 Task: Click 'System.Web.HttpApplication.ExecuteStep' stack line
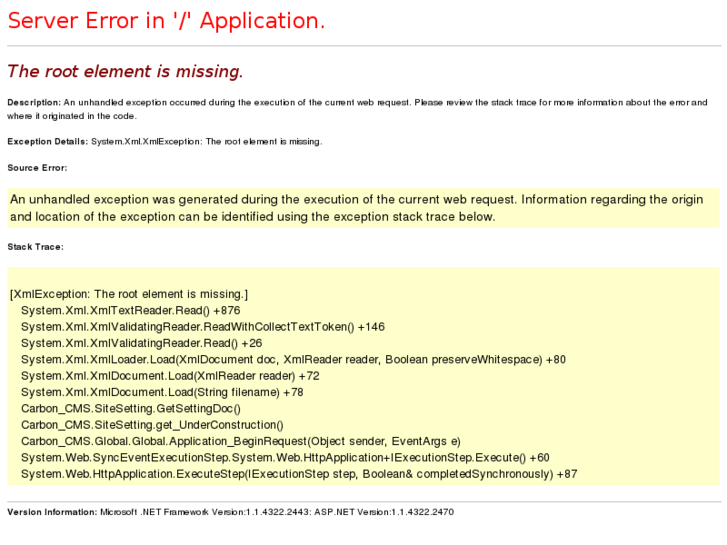point(299,474)
